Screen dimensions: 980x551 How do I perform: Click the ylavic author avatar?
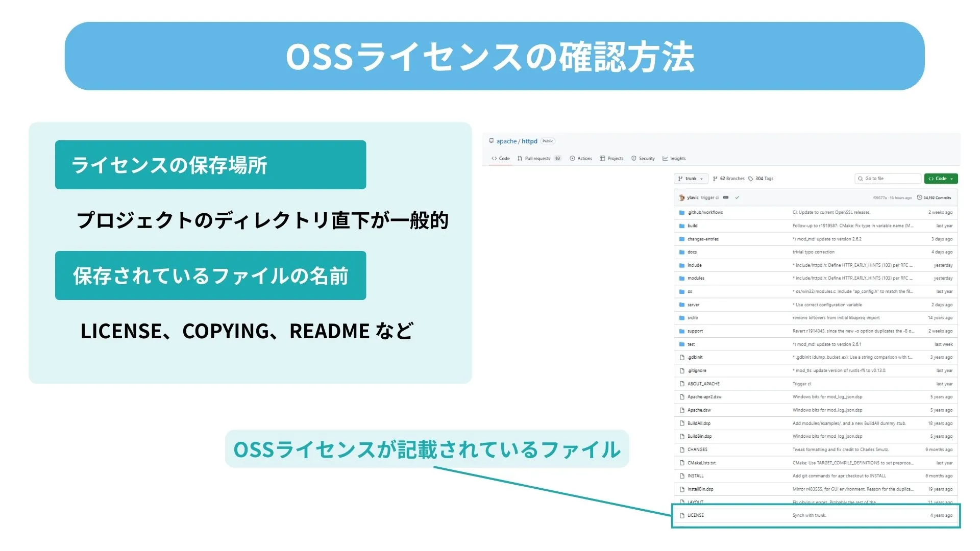tap(681, 198)
